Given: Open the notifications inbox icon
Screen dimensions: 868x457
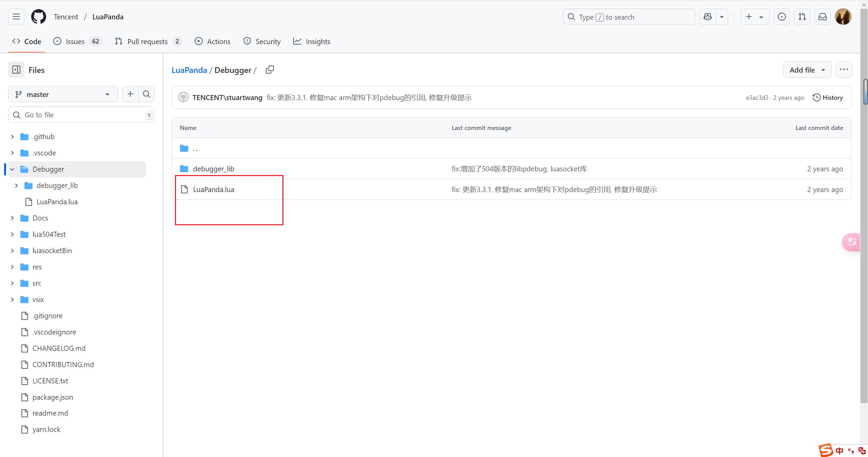Looking at the screenshot, I should [822, 16].
